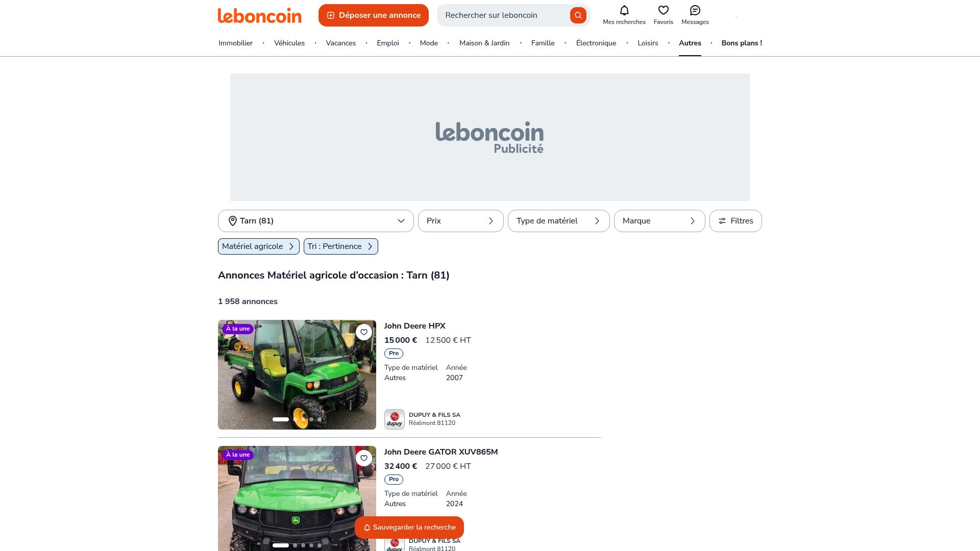Favorite the John Deere HPX listing
980x551 pixels.
(x=363, y=332)
